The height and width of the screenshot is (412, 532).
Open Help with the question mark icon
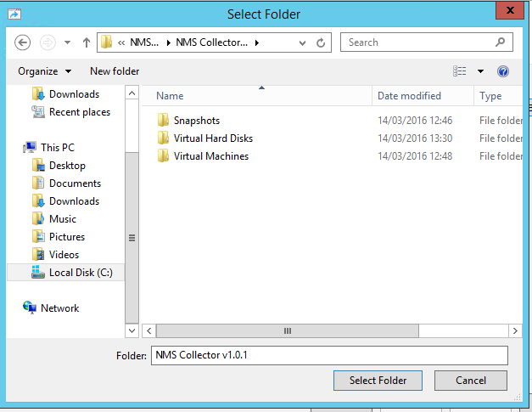pos(503,71)
